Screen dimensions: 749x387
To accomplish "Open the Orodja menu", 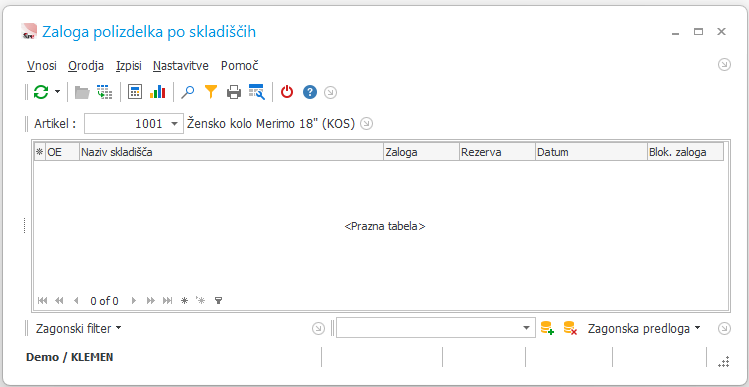I will pos(86,65).
